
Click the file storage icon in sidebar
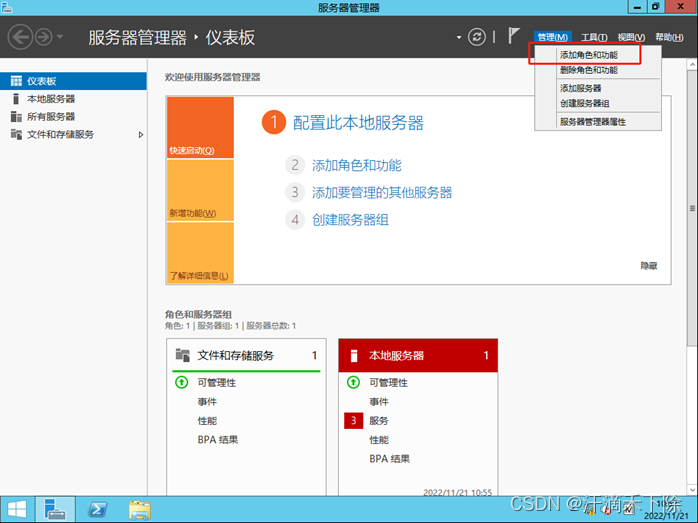(x=16, y=134)
